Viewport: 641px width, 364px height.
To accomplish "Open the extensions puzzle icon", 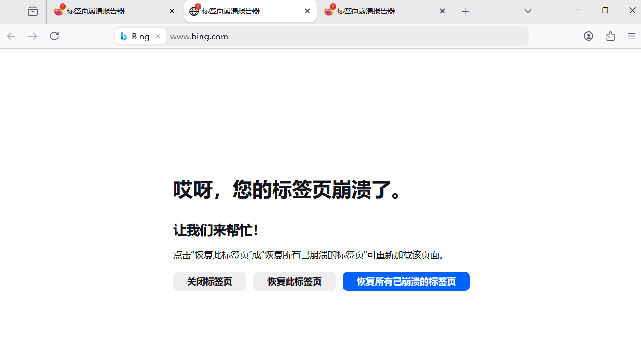I will point(610,36).
